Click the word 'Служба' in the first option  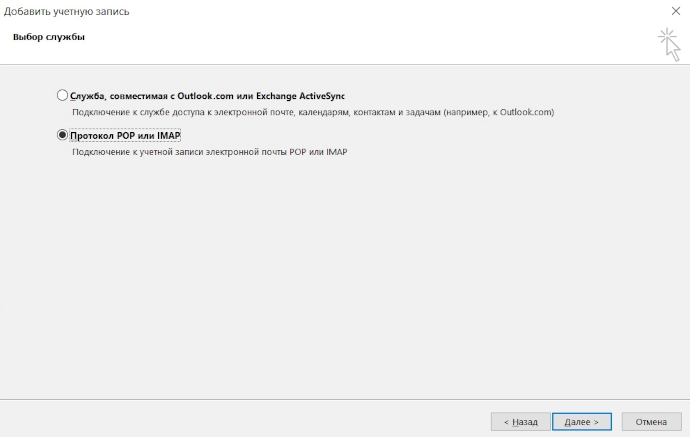point(88,95)
